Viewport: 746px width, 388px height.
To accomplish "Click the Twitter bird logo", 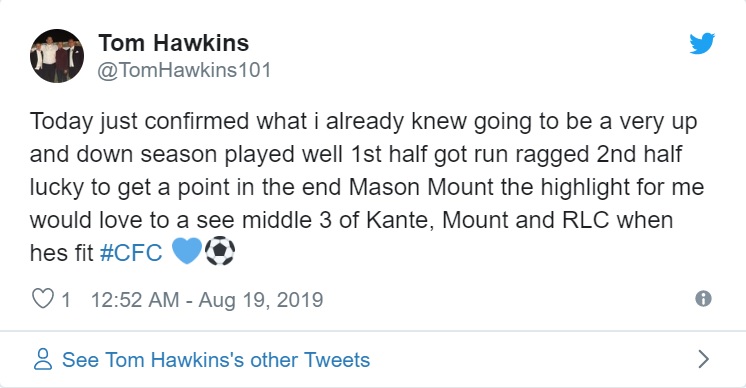I will coord(702,43).
